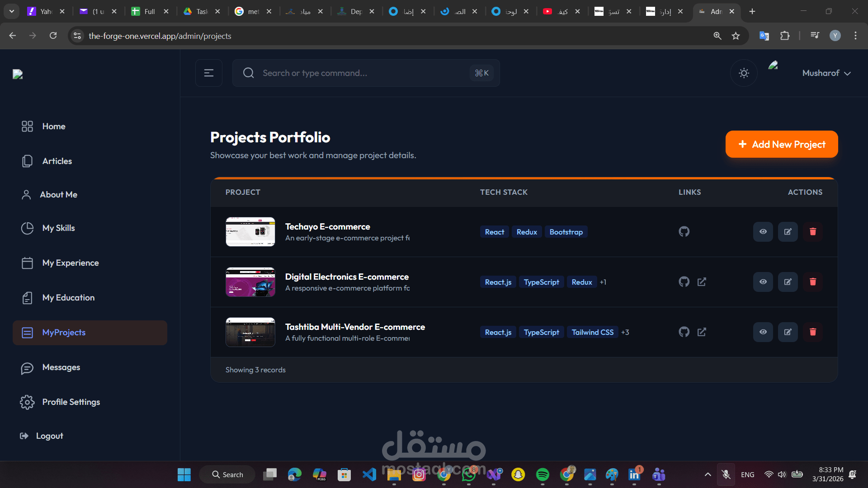Toggle light/dark theme sun button

(744, 73)
